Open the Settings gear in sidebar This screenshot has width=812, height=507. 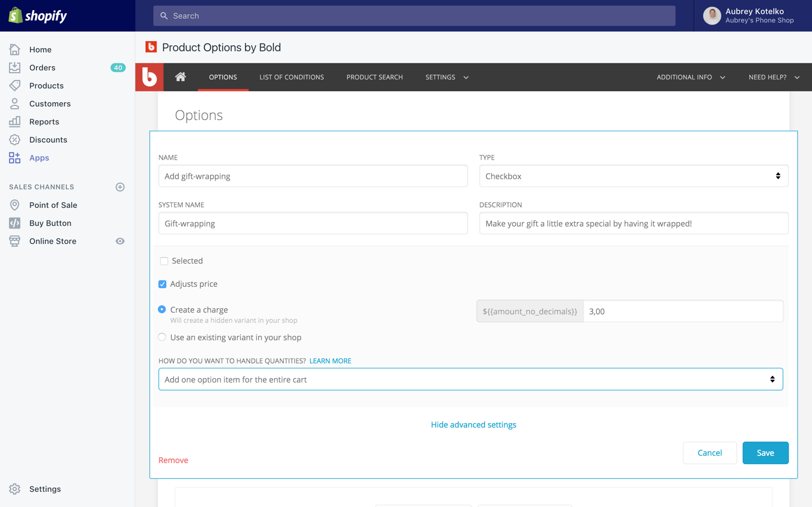(15, 489)
